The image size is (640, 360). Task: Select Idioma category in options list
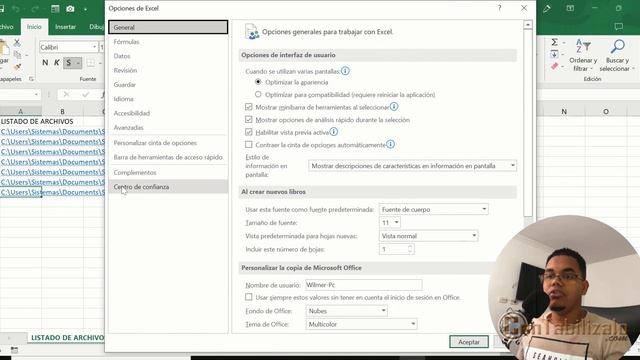[x=168, y=99]
